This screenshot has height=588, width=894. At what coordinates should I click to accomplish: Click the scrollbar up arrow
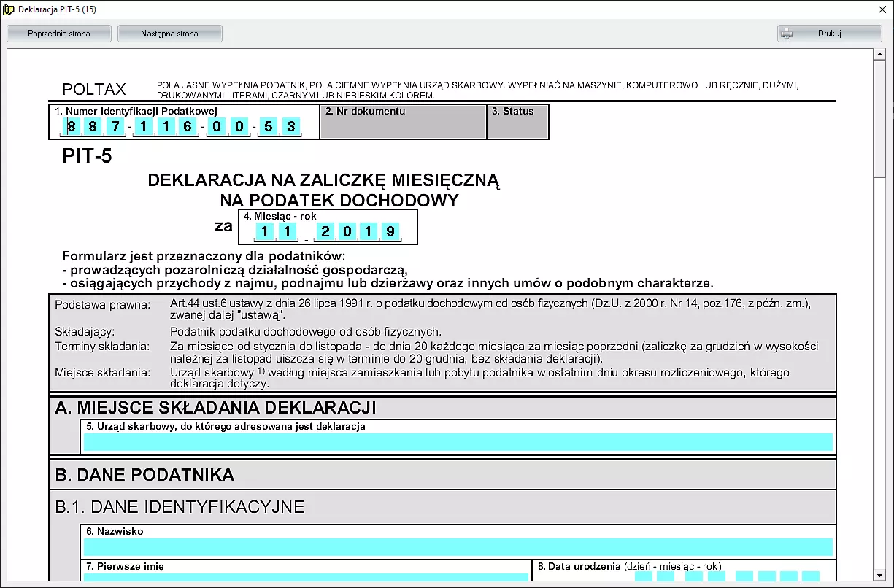tap(879, 55)
